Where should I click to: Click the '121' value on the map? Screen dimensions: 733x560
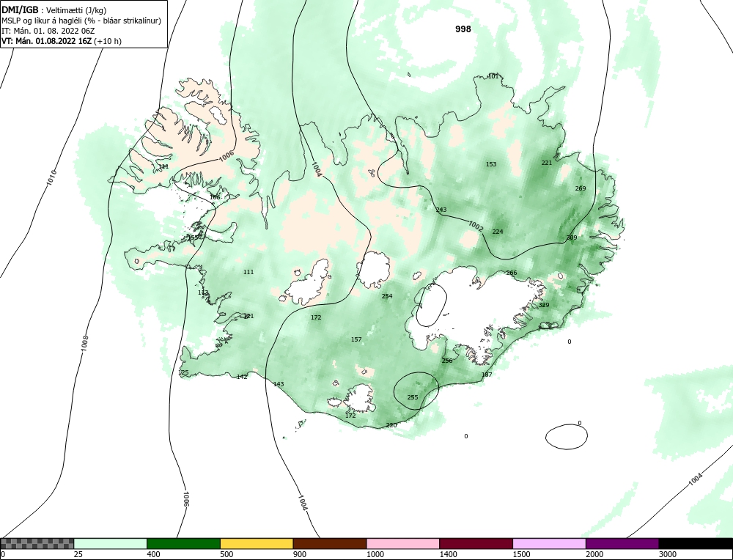pyautogui.click(x=248, y=316)
